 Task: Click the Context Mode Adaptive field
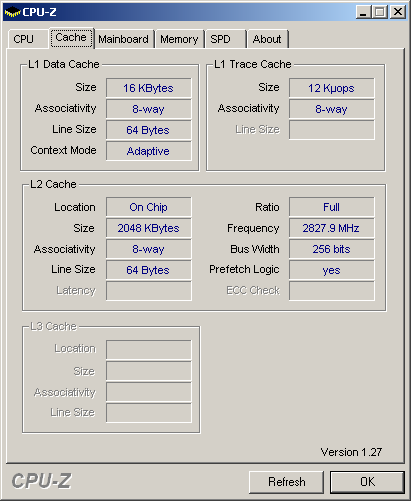149,151
